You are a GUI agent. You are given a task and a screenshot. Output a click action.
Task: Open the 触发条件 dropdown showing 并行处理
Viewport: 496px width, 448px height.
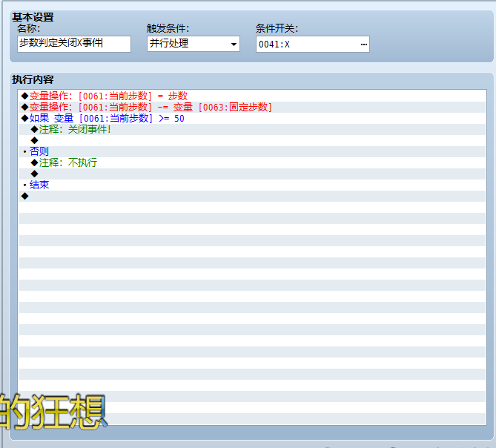194,44
